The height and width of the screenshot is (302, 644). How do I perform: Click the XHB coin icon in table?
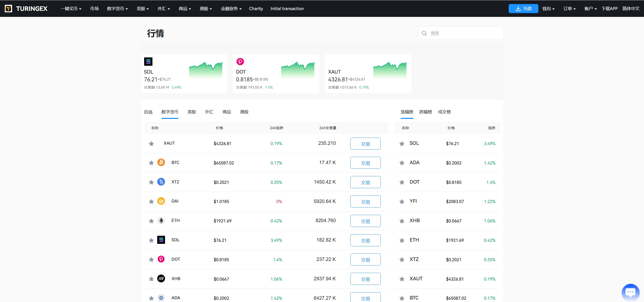(161, 279)
